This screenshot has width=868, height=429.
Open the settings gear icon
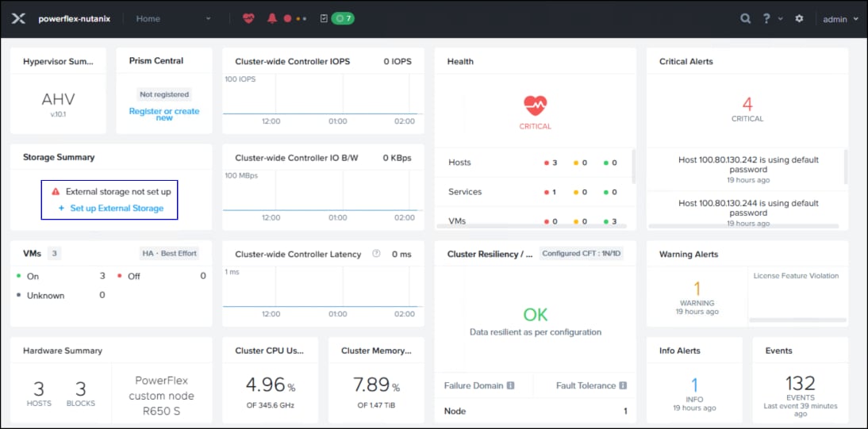tap(799, 18)
